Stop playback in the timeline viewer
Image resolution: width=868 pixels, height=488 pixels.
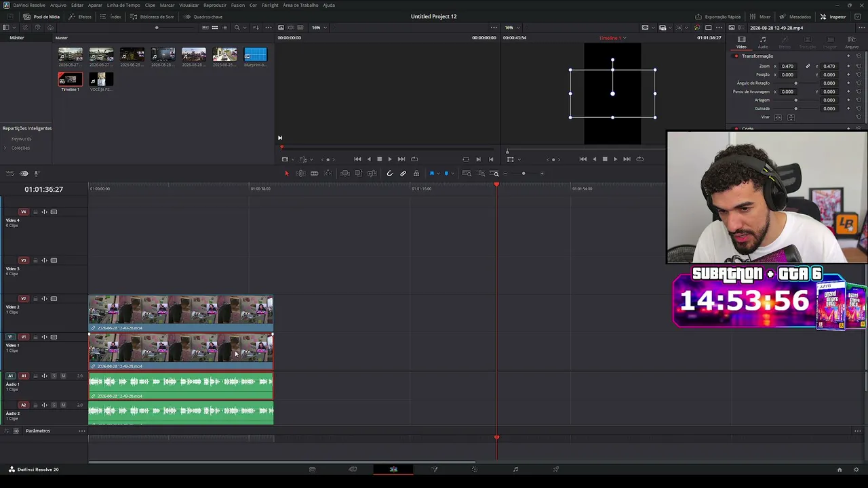tap(605, 159)
